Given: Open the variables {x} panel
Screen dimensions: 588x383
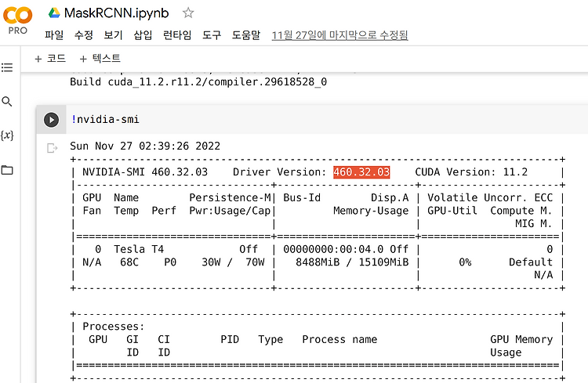Looking at the screenshot, I should point(7,135).
